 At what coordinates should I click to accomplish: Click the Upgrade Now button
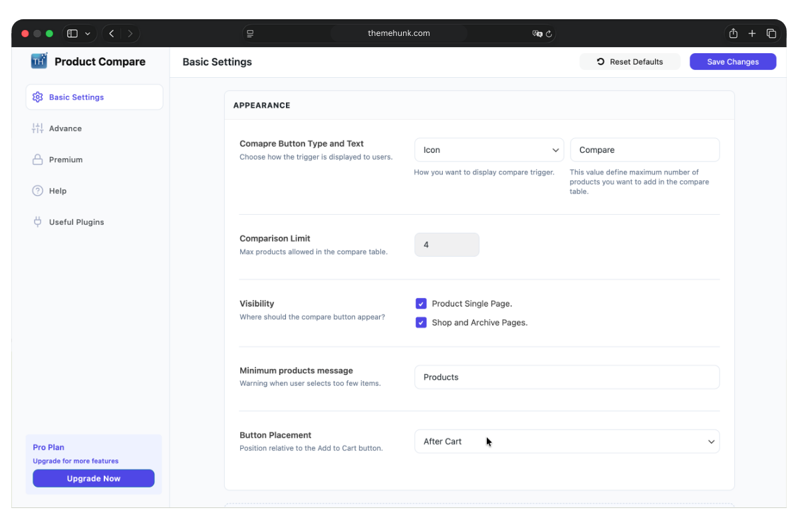click(94, 479)
